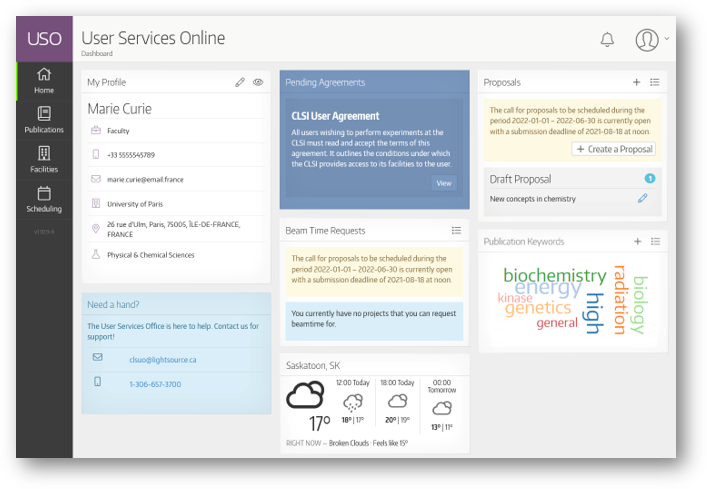This screenshot has width=707, height=489.
Task: Edit My Profile with pencil icon
Action: 240,82
